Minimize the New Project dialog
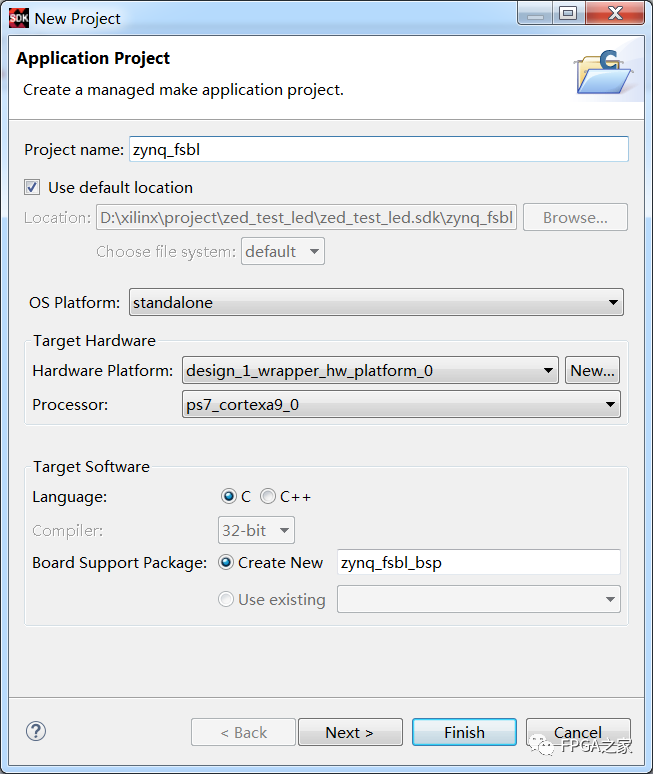The image size is (653, 774). click(x=536, y=14)
